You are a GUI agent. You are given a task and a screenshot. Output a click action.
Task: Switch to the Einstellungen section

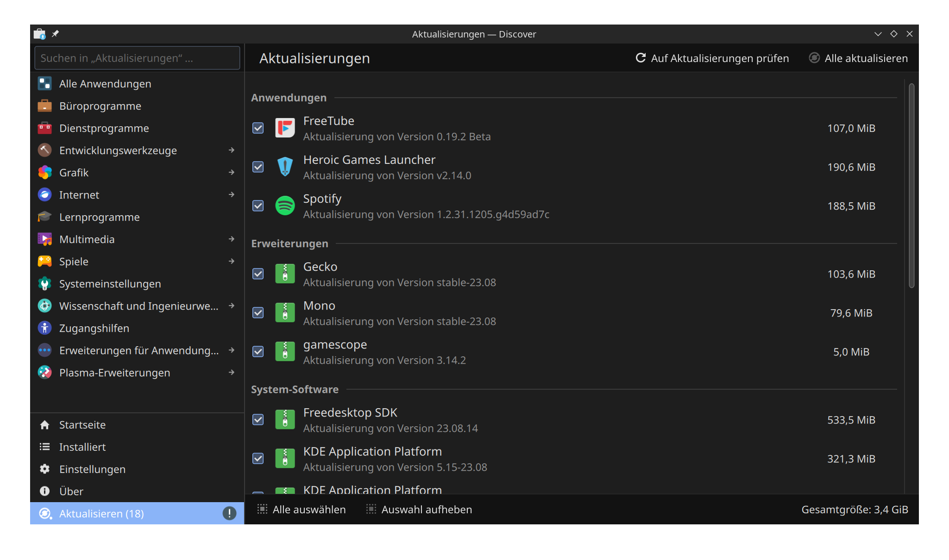[92, 469]
